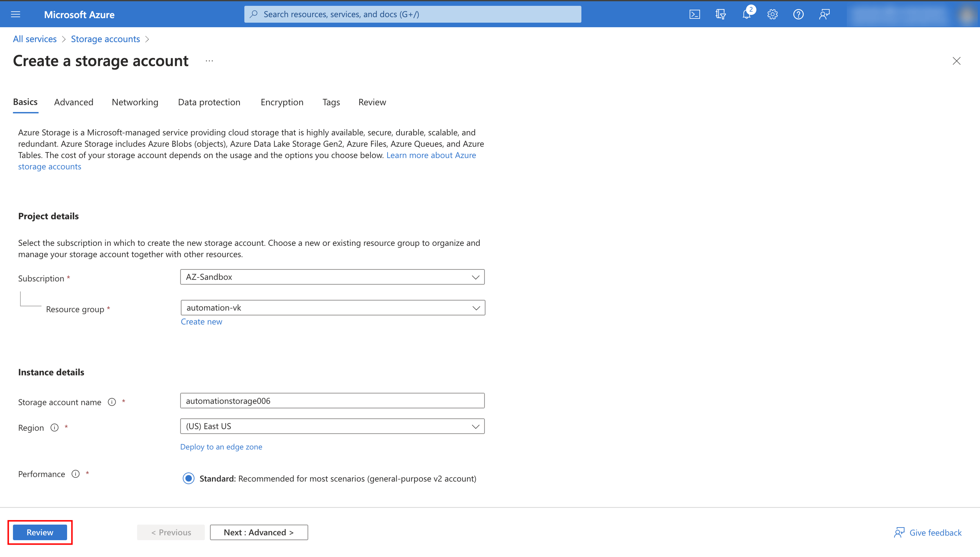Click the search magnifier icon
The height and width of the screenshot is (557, 980).
click(x=254, y=14)
